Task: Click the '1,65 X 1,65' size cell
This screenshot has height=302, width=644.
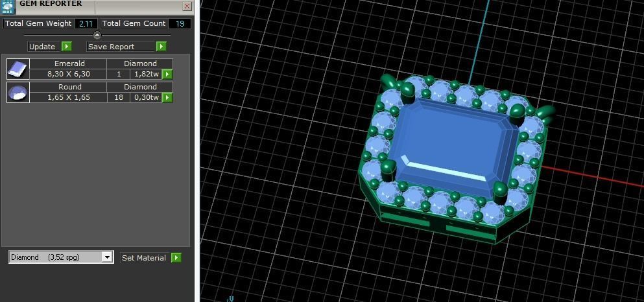Action: pyautogui.click(x=68, y=98)
